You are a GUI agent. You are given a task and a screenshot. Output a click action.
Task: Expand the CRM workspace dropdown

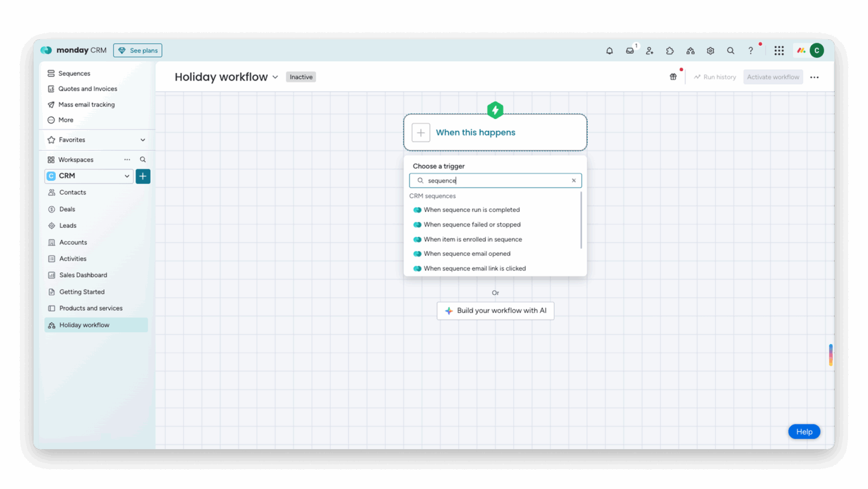pyautogui.click(x=127, y=176)
